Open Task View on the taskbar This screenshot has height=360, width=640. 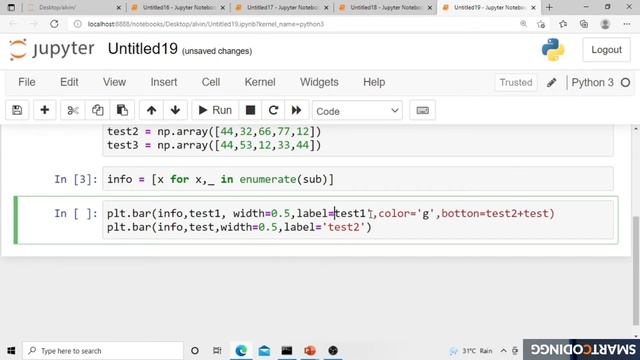coord(217,351)
